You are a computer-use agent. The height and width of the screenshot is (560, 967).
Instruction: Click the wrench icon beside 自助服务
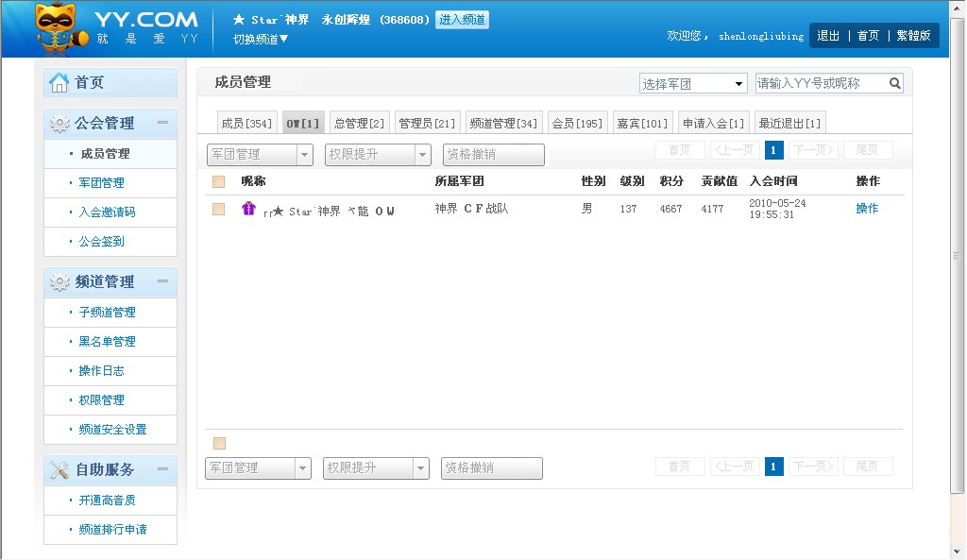pos(59,469)
